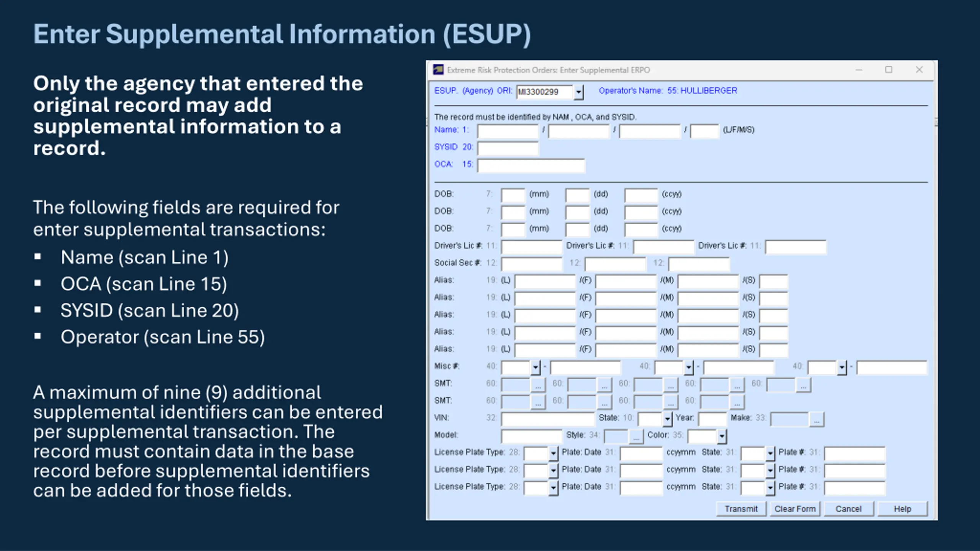Open the Style lookup ellipsis button
This screenshot has width=980, height=551.
tap(636, 437)
